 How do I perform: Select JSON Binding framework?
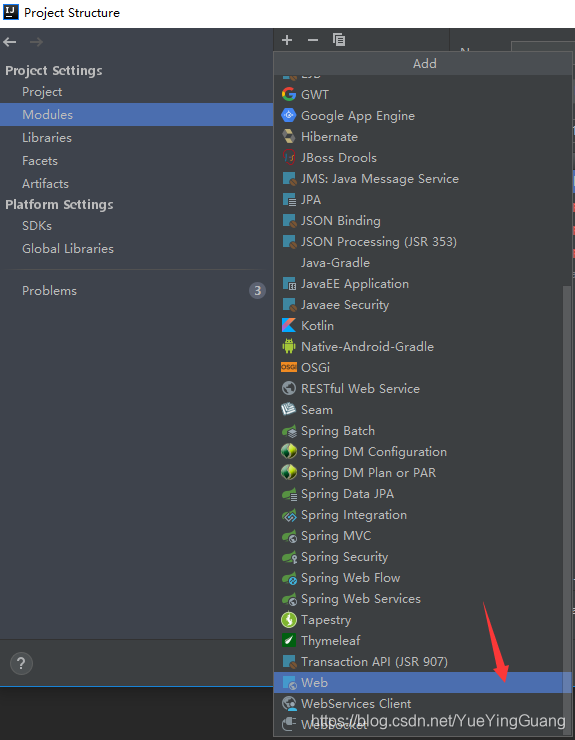point(422,220)
